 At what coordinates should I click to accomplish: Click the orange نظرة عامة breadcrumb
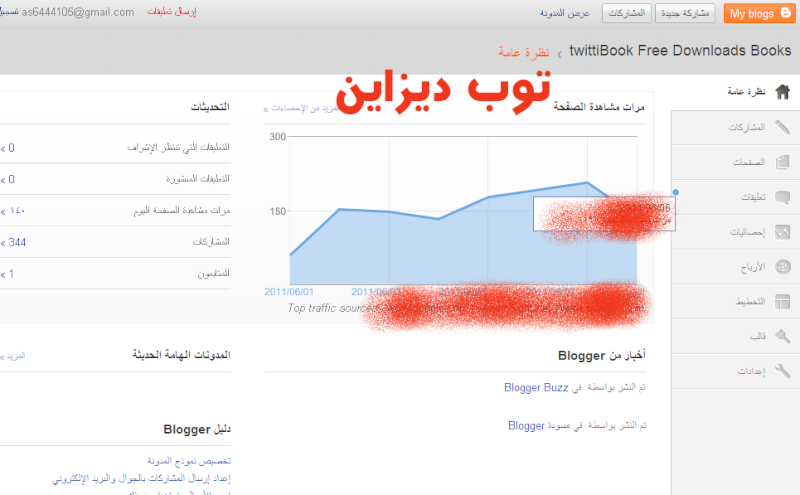pos(524,52)
